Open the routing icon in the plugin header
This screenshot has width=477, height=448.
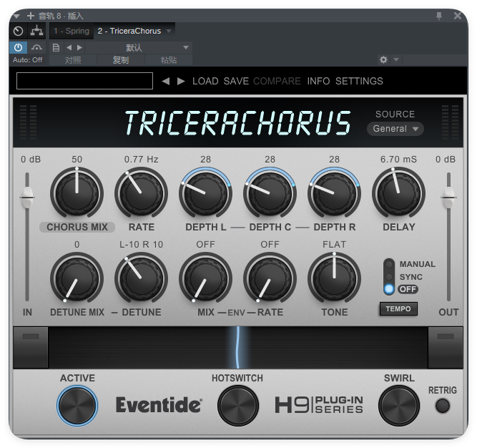pyautogui.click(x=36, y=31)
